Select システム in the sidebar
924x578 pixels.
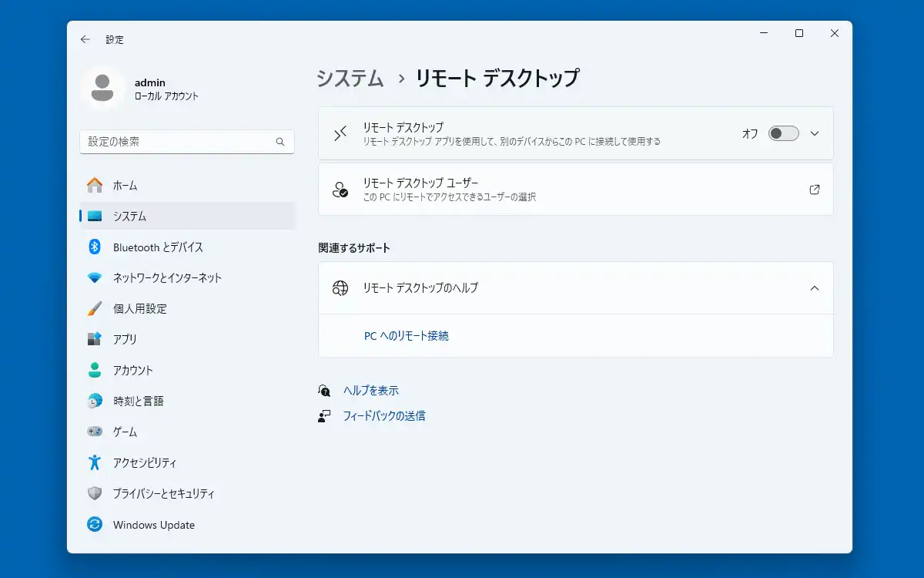tap(187, 216)
